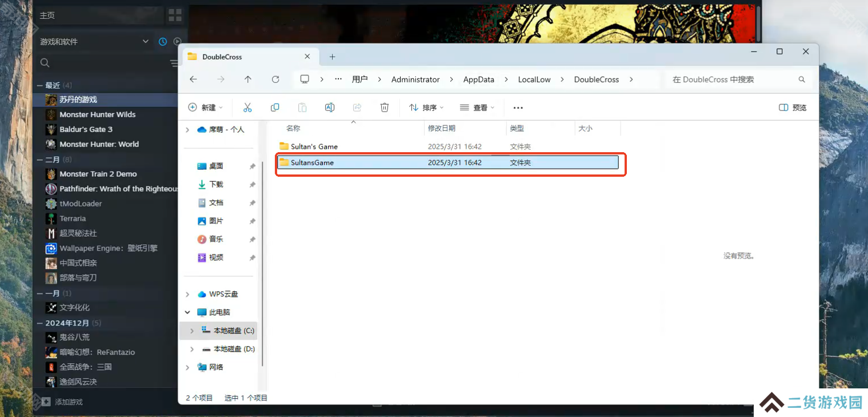
Task: Refresh the DoubleCross folder view
Action: [x=275, y=80]
